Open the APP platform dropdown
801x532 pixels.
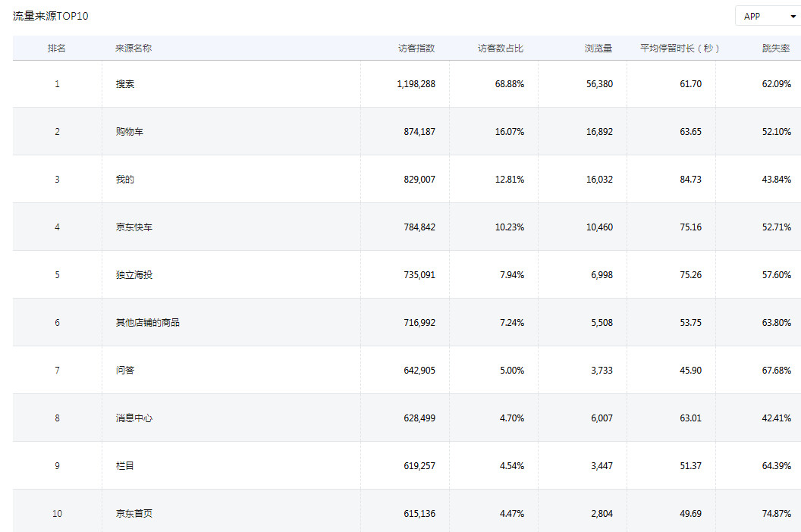point(768,16)
